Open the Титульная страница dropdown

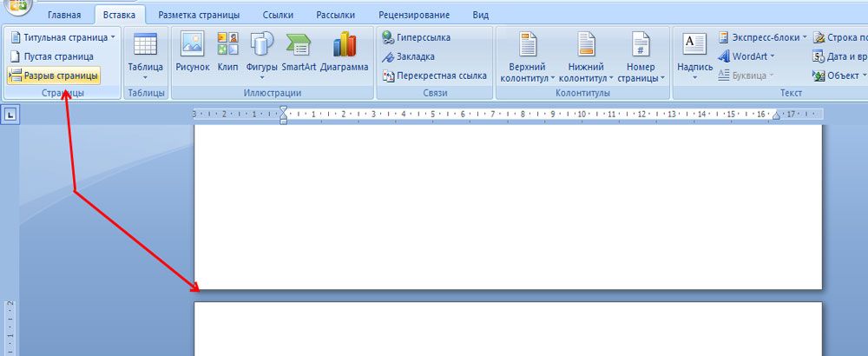coord(62,37)
